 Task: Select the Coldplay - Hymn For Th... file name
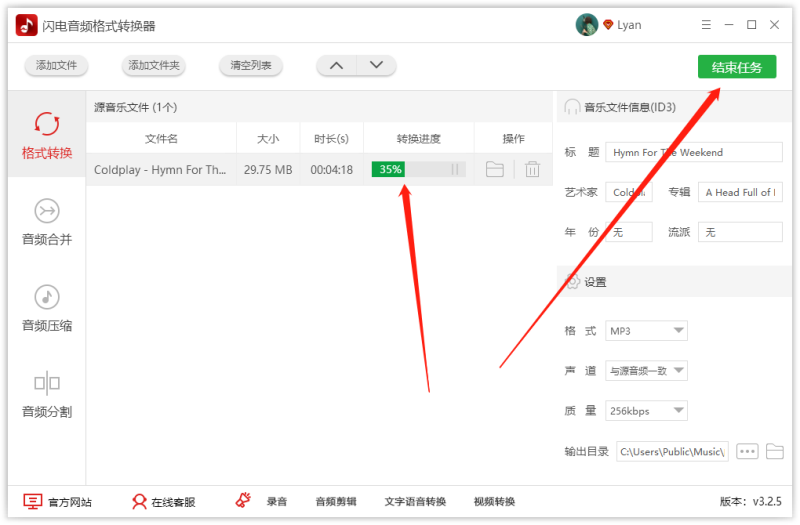160,170
